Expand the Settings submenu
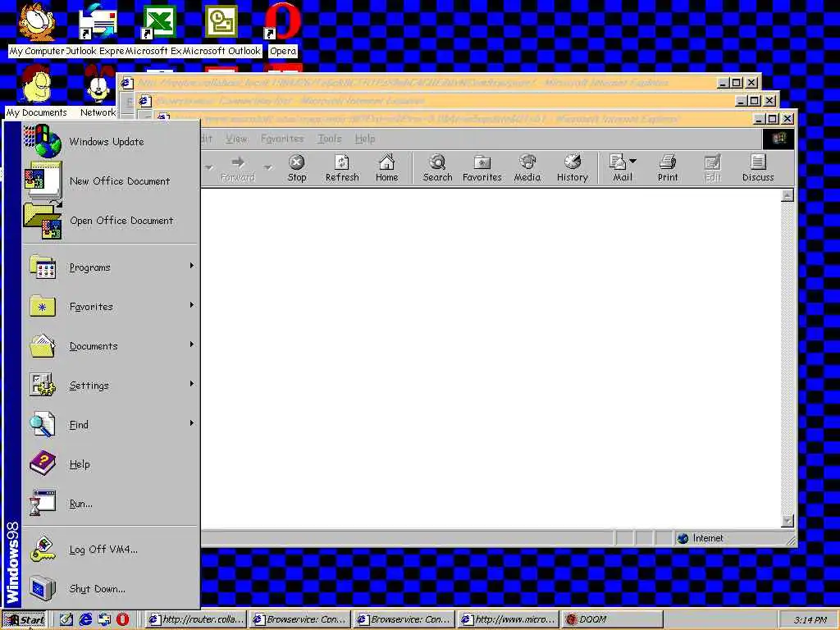 click(111, 386)
